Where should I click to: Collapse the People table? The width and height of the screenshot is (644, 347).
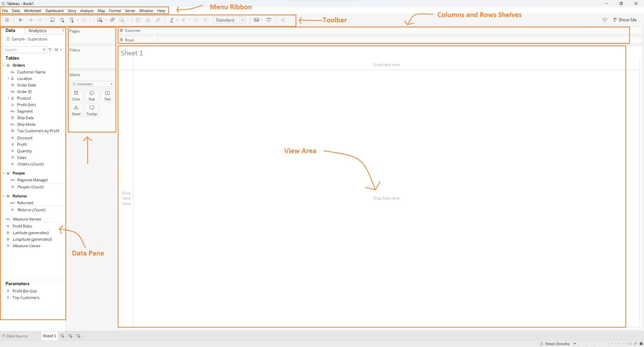pyautogui.click(x=4, y=173)
